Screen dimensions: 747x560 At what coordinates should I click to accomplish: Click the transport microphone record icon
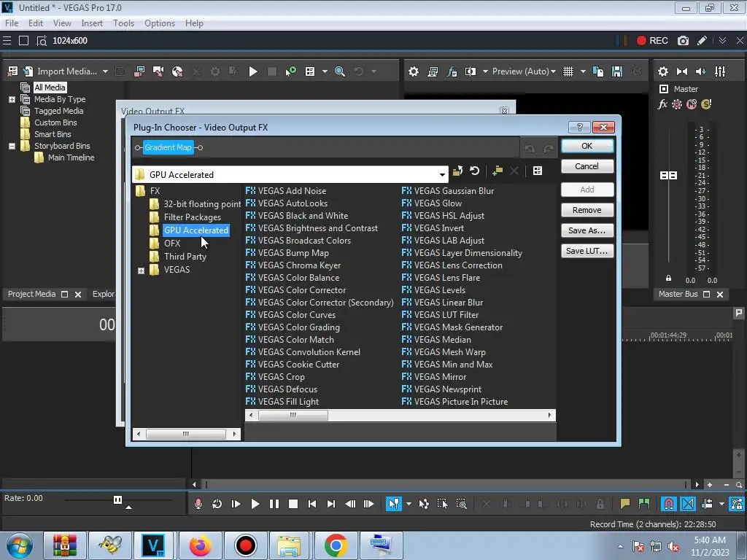pyautogui.click(x=198, y=504)
